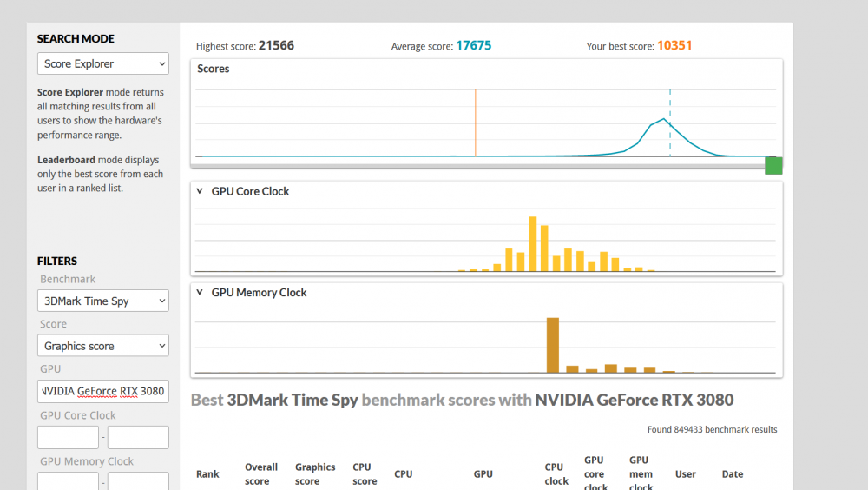868x490 pixels.
Task: Sort table by GPU mem clock column header
Action: [641, 473]
